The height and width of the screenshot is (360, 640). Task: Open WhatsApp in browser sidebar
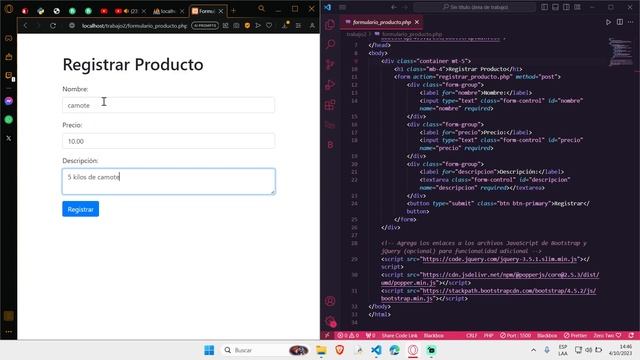pyautogui.click(x=9, y=120)
